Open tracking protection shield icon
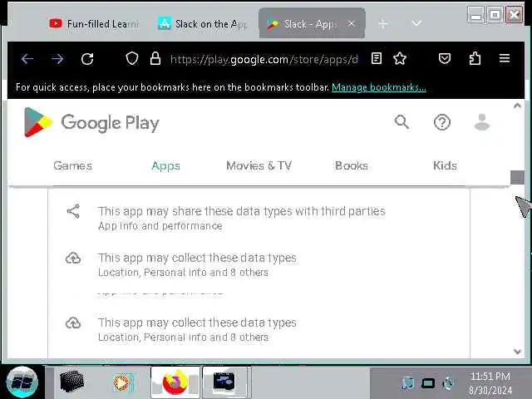532x399 pixels. point(132,59)
